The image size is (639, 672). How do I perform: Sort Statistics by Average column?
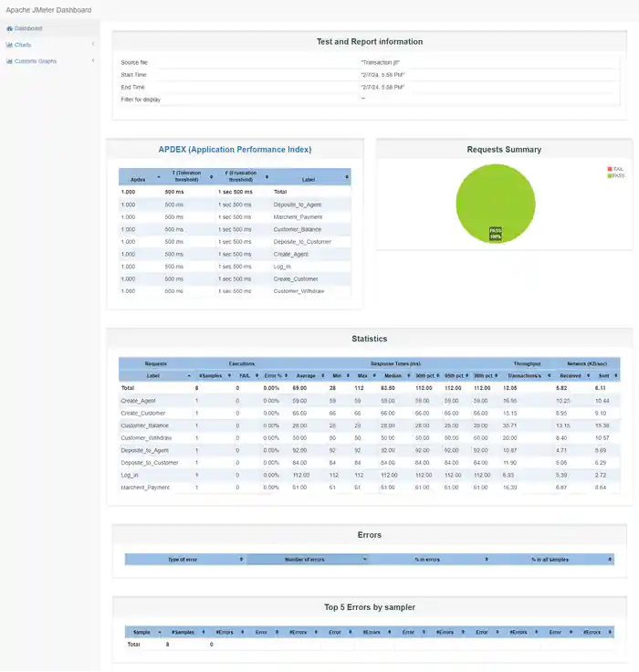click(x=309, y=376)
